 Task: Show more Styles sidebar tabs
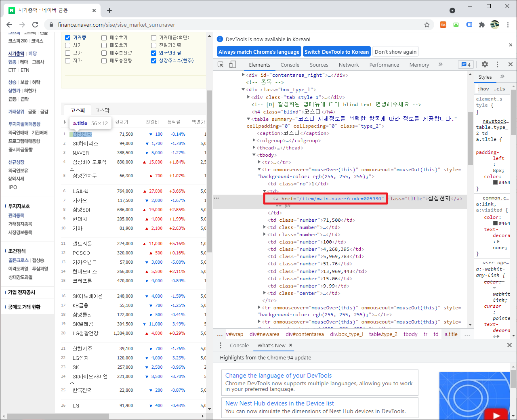[502, 76]
